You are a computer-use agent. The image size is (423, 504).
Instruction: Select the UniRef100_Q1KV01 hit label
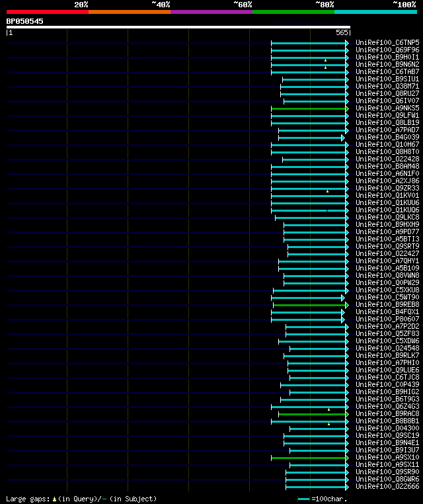[387, 195]
